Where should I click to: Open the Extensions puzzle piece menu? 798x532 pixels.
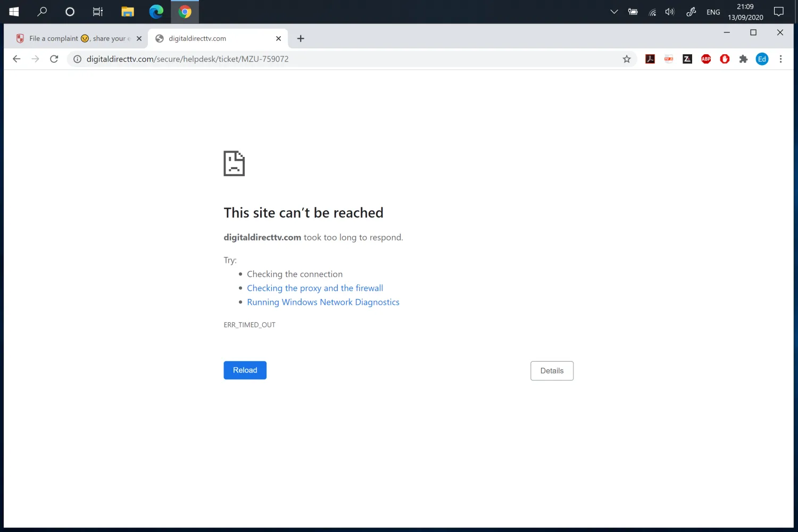pyautogui.click(x=743, y=59)
